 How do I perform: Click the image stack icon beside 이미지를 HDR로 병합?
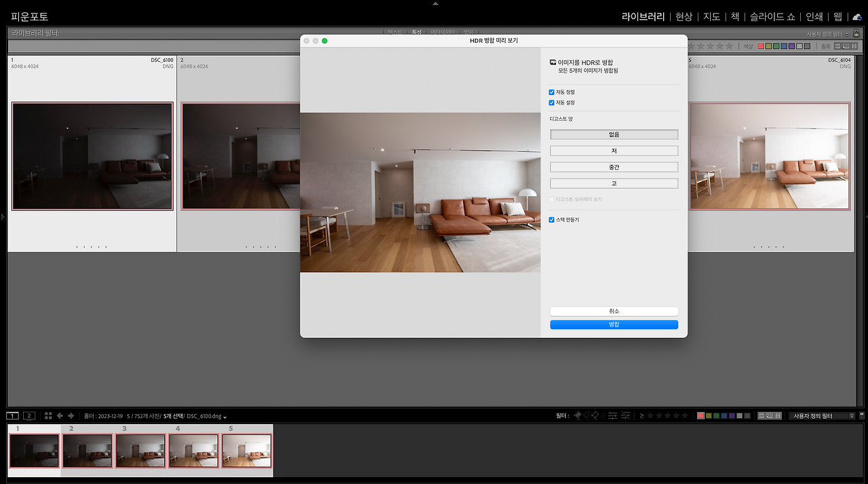click(553, 62)
